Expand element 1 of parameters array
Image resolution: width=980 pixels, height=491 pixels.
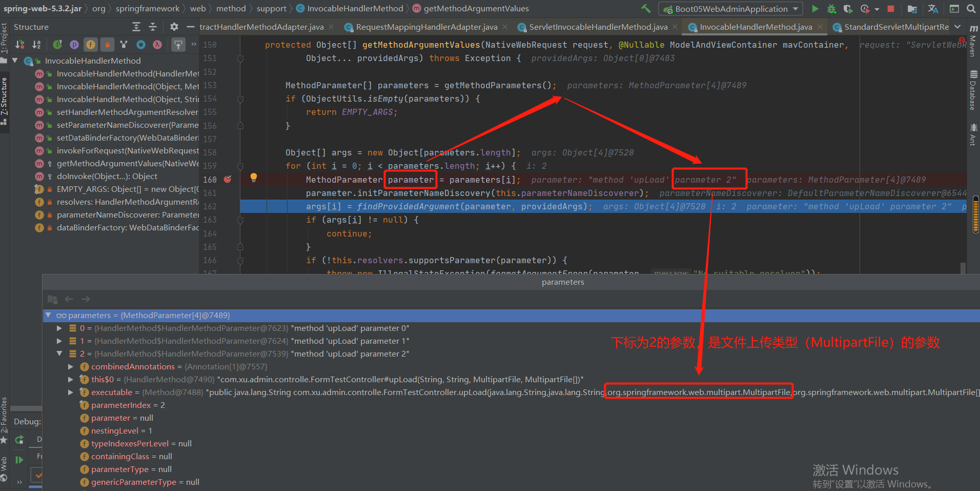tap(59, 341)
